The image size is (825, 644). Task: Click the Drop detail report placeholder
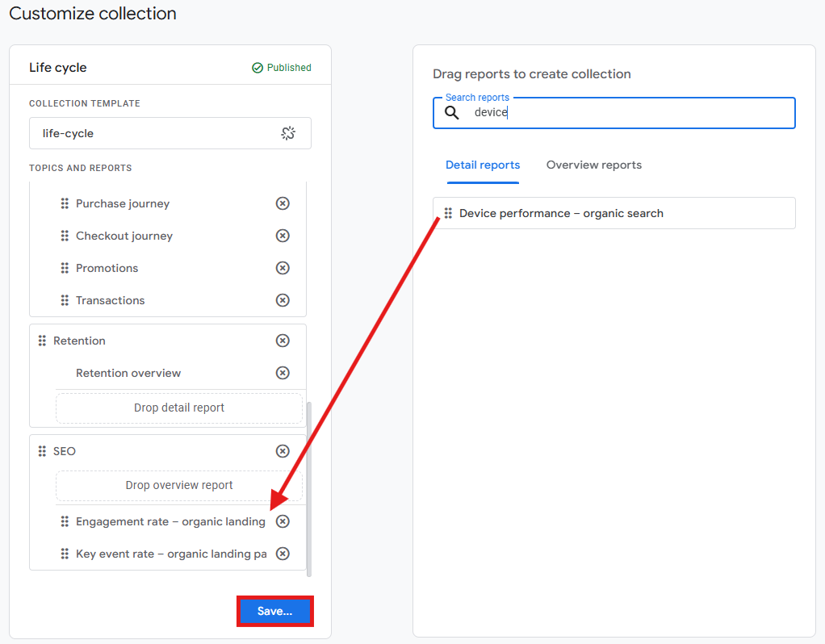click(x=179, y=408)
